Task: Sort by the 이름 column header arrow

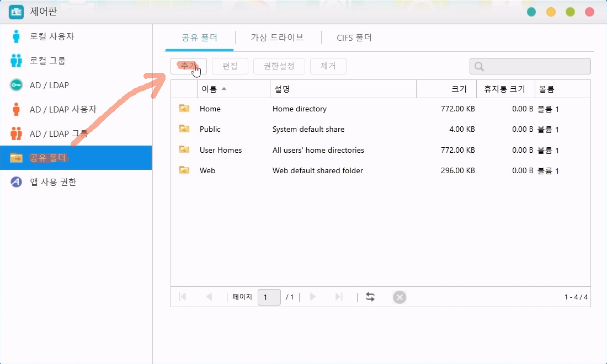Action: 223,89
